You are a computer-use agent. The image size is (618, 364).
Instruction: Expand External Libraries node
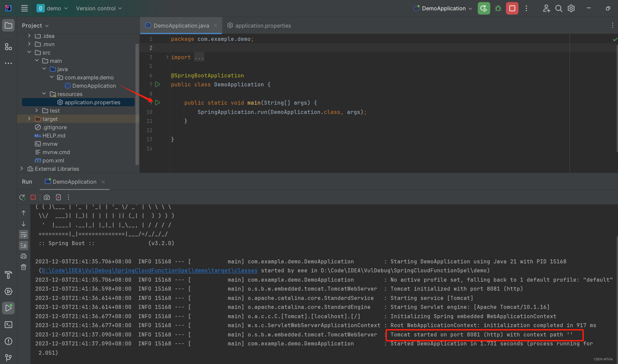pyautogui.click(x=22, y=168)
